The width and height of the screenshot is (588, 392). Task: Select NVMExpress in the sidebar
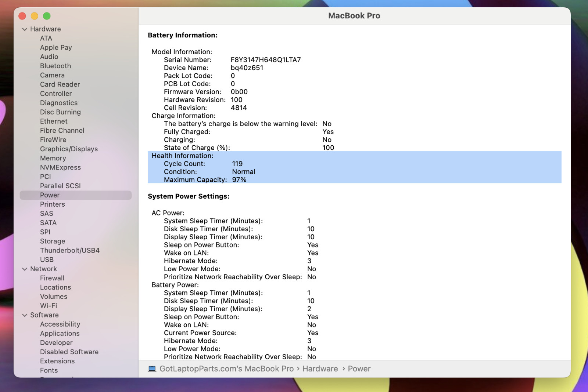click(60, 167)
